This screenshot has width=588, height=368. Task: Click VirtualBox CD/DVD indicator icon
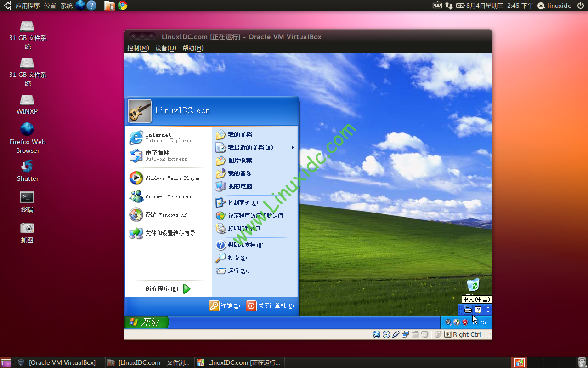click(x=386, y=334)
